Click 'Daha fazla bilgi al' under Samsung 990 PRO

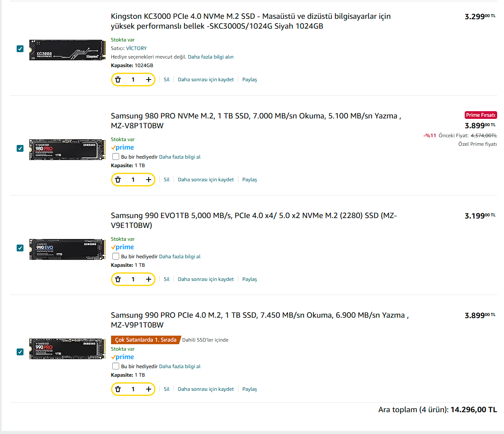point(180,366)
